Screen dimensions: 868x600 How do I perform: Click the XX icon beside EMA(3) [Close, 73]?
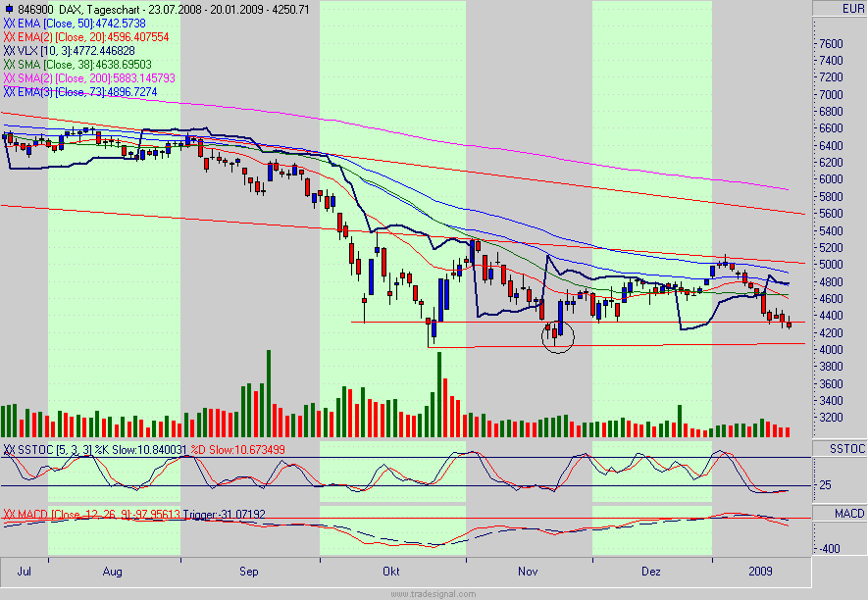tap(10, 90)
